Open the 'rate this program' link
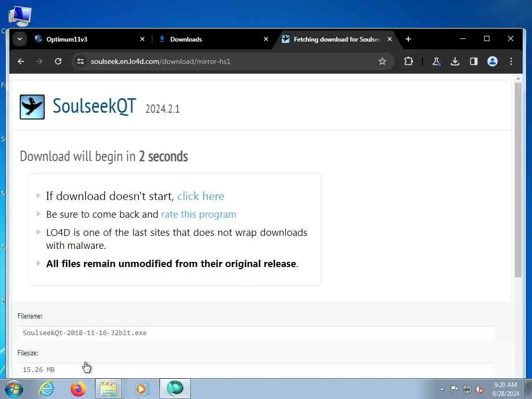532x399 pixels. pyautogui.click(x=198, y=215)
